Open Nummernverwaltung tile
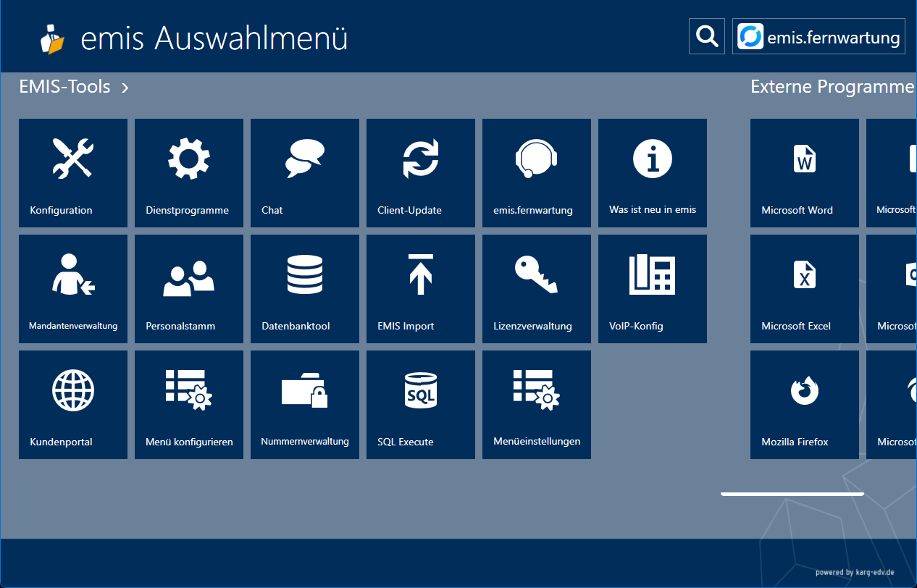917x588 pixels. click(305, 405)
